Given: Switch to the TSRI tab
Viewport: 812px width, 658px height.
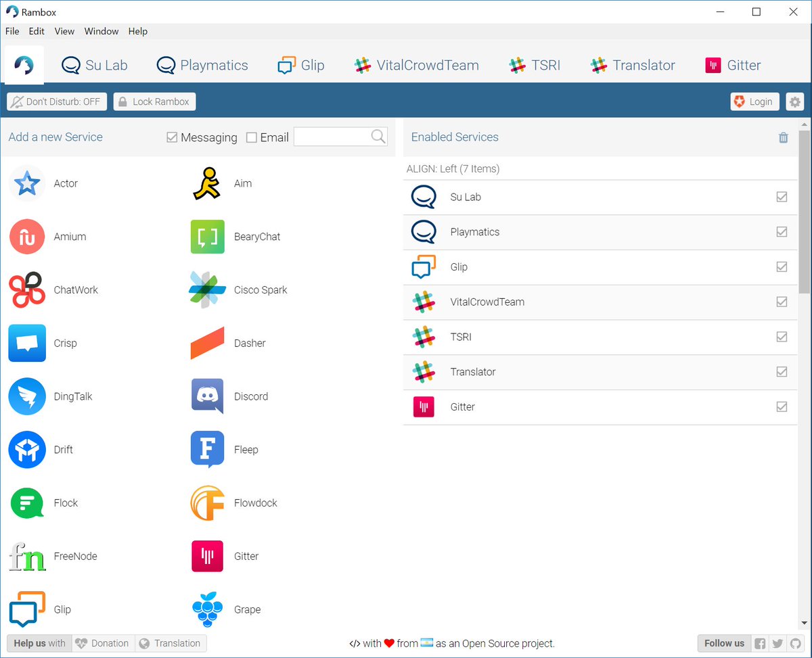Looking at the screenshot, I should coord(535,65).
